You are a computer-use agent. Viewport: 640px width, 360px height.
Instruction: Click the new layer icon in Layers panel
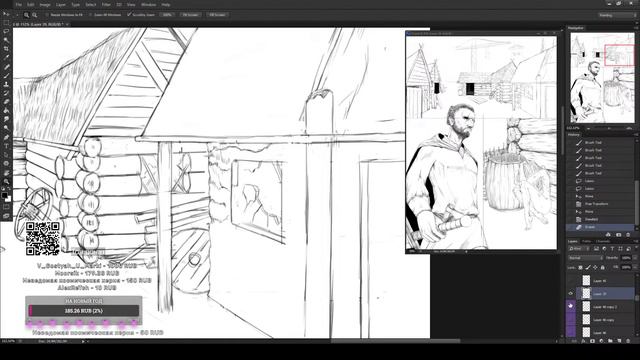pos(619,341)
